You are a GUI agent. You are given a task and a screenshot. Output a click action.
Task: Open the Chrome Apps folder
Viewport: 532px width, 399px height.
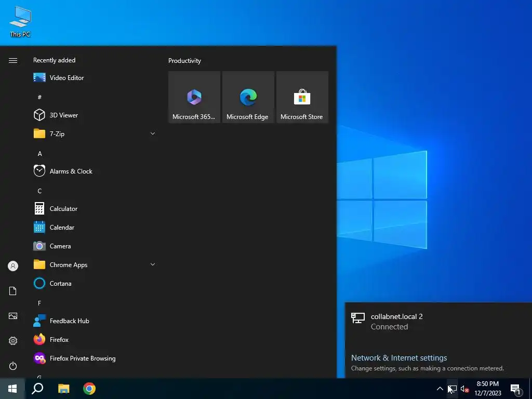pos(95,264)
